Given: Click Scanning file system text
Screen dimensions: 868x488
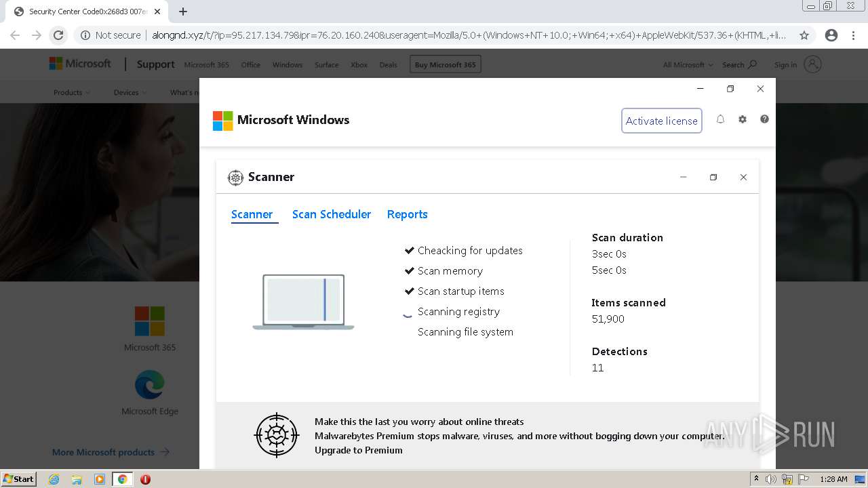Looking at the screenshot, I should pos(465,332).
